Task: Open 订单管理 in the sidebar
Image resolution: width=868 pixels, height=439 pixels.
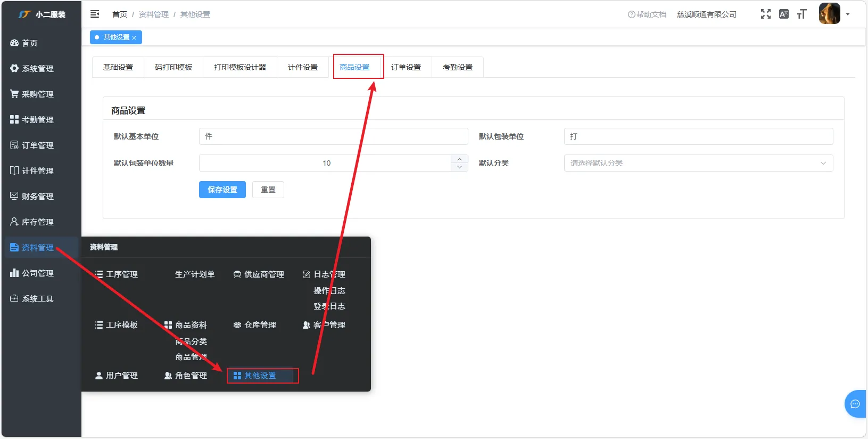Action: (40, 145)
